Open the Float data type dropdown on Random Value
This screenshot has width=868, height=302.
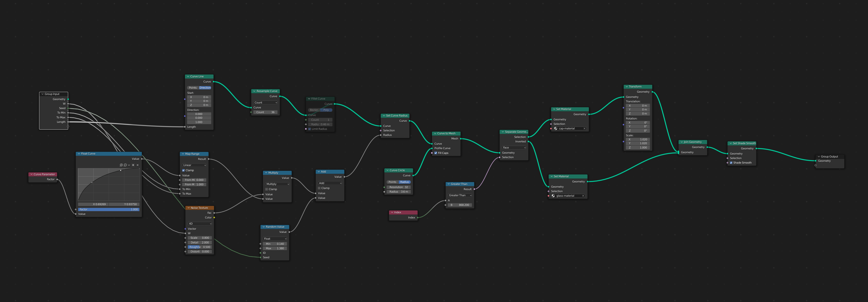[x=275, y=239]
